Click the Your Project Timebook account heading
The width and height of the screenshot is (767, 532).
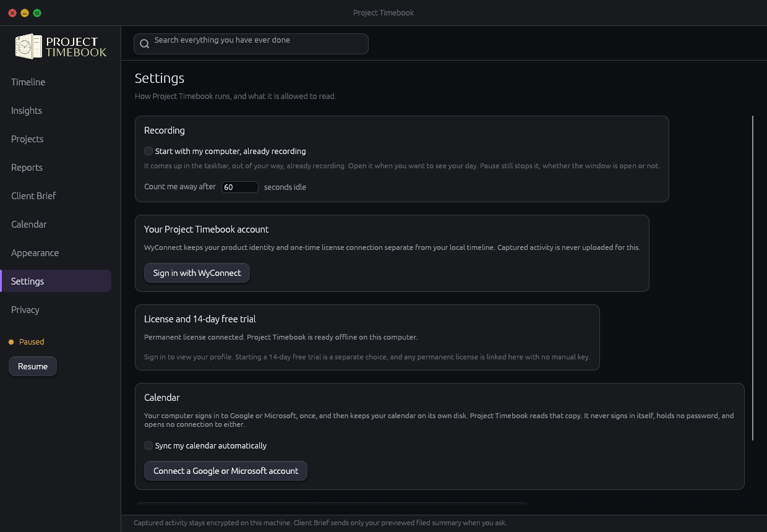207,230
